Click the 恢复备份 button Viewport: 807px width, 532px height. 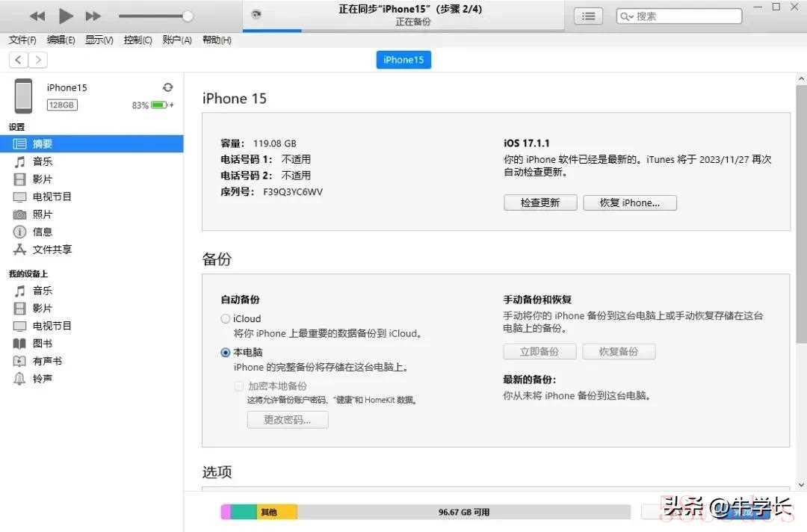click(x=619, y=352)
